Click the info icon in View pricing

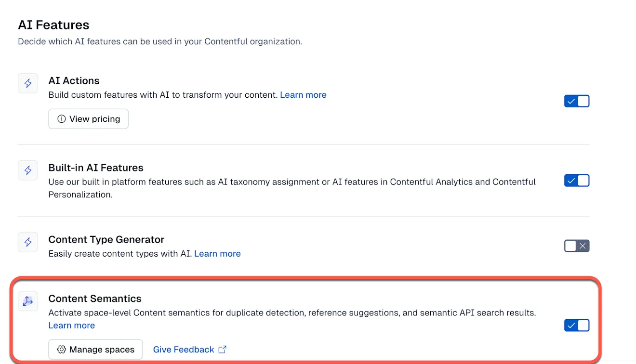(x=61, y=119)
